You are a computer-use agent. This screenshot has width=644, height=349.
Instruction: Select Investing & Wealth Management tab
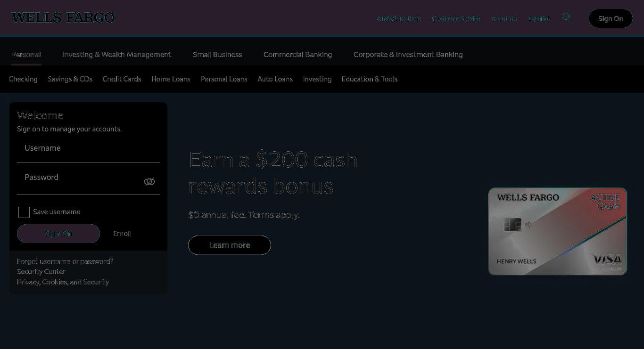116,55
